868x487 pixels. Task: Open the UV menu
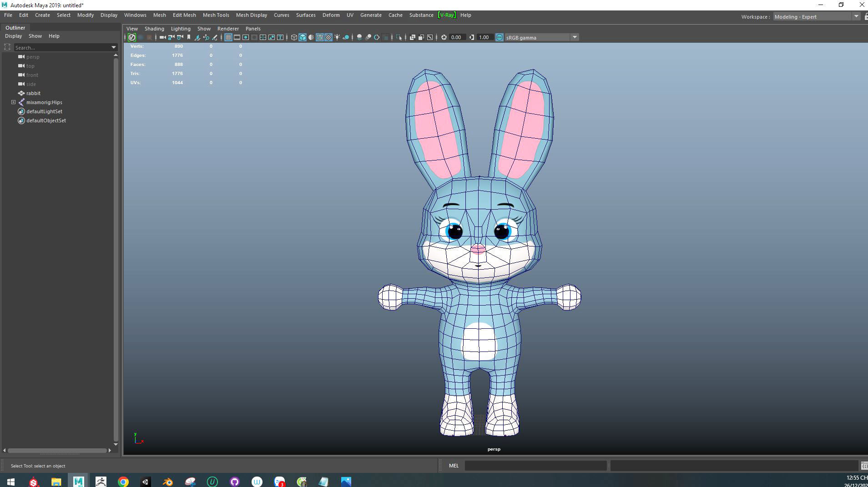pos(350,15)
